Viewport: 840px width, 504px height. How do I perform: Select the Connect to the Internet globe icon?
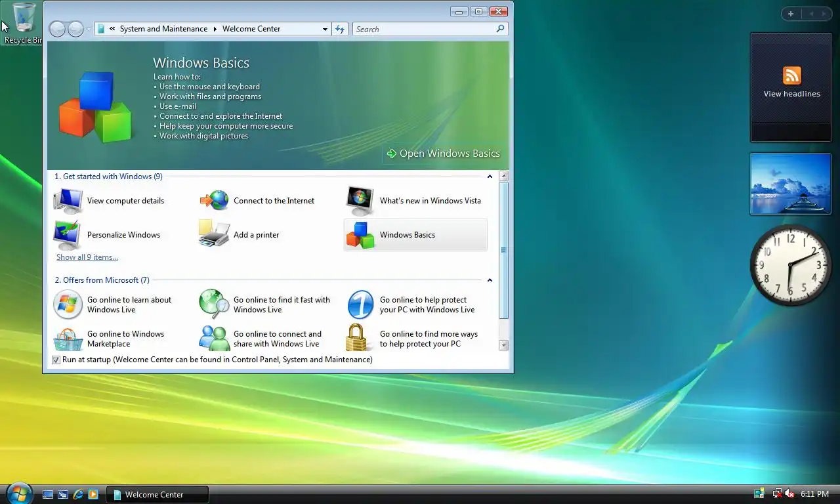(215, 201)
